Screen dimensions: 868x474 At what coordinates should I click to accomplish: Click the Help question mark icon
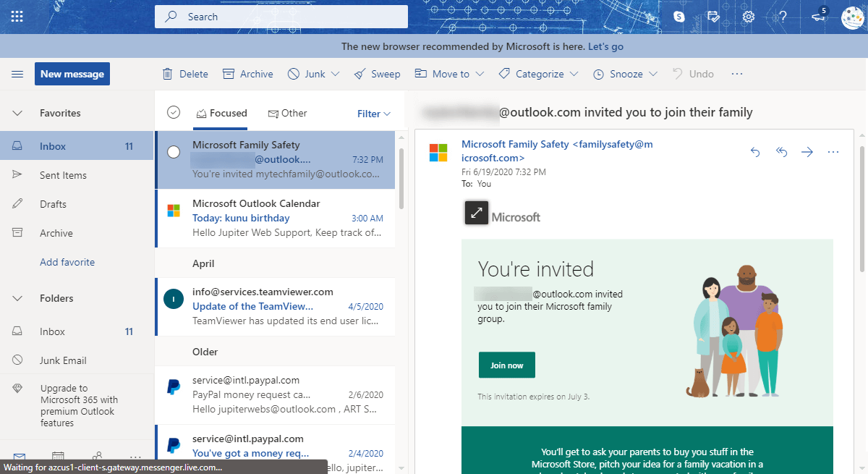[x=783, y=17]
